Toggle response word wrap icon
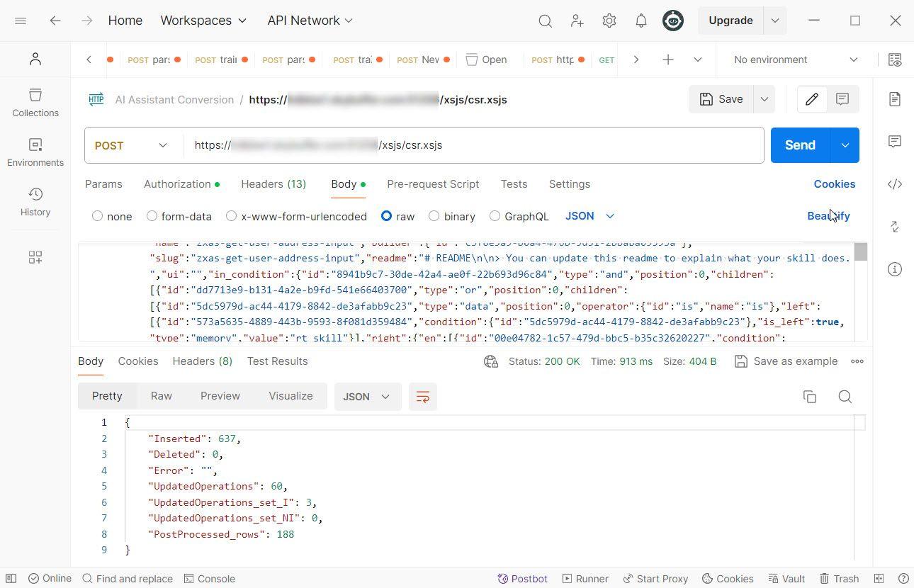Viewport: 914px width, 588px height. click(422, 397)
